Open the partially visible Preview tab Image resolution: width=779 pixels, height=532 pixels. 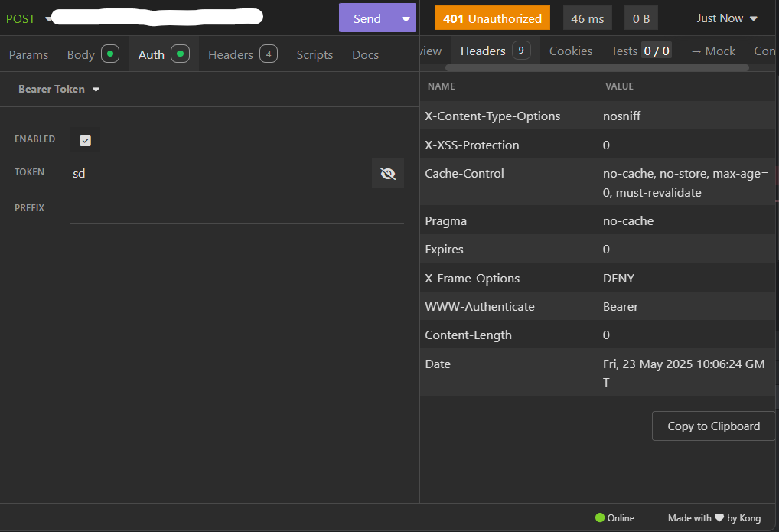coord(430,51)
